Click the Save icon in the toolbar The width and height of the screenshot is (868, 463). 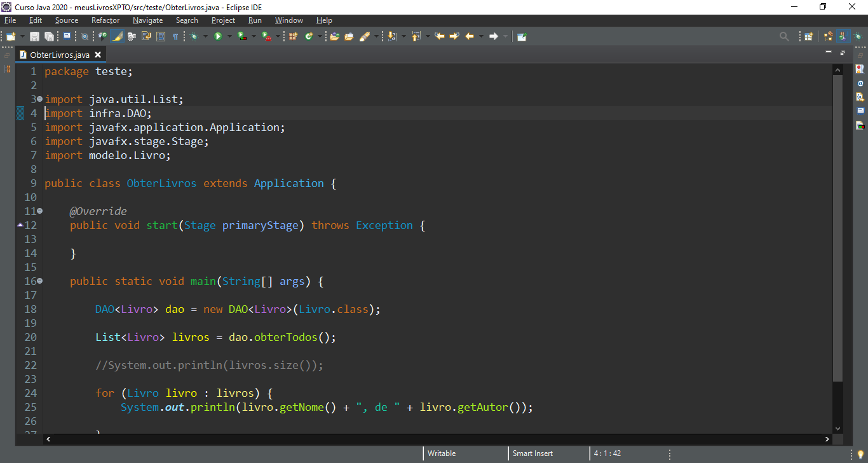click(x=34, y=37)
